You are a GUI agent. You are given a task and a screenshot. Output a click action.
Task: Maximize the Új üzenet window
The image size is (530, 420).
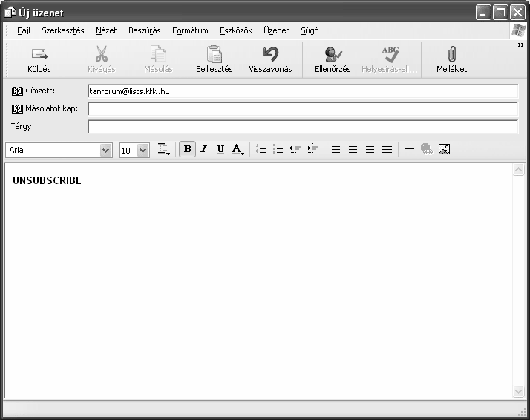click(500, 13)
